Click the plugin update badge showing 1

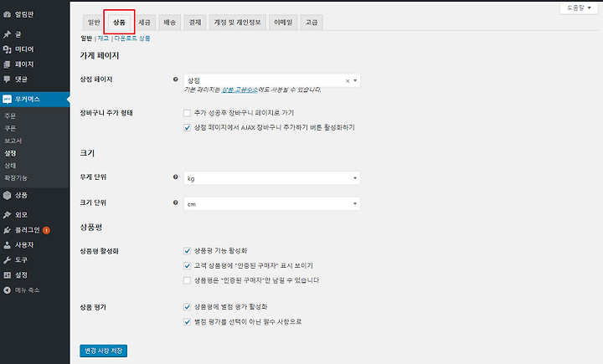click(46, 230)
